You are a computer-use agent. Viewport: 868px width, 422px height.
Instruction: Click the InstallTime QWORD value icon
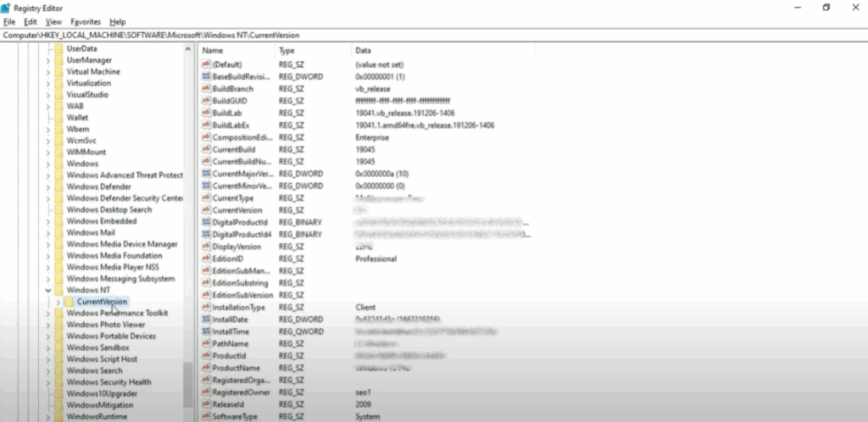207,332
